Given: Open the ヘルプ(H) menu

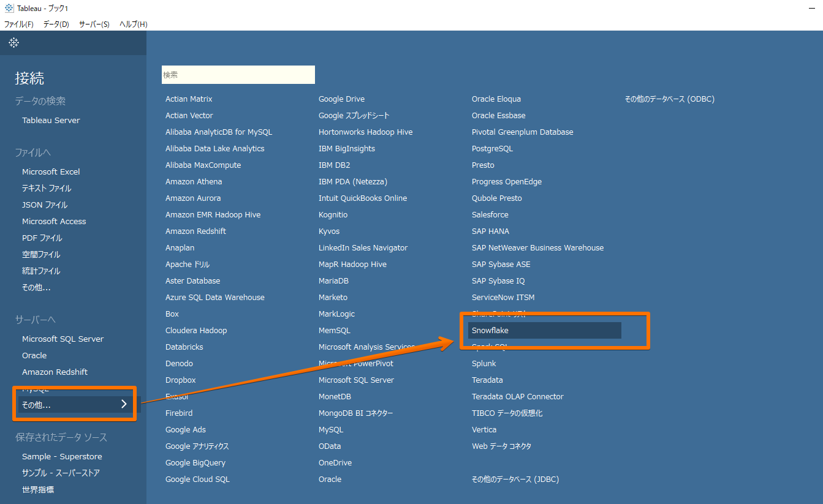Looking at the screenshot, I should [133, 24].
